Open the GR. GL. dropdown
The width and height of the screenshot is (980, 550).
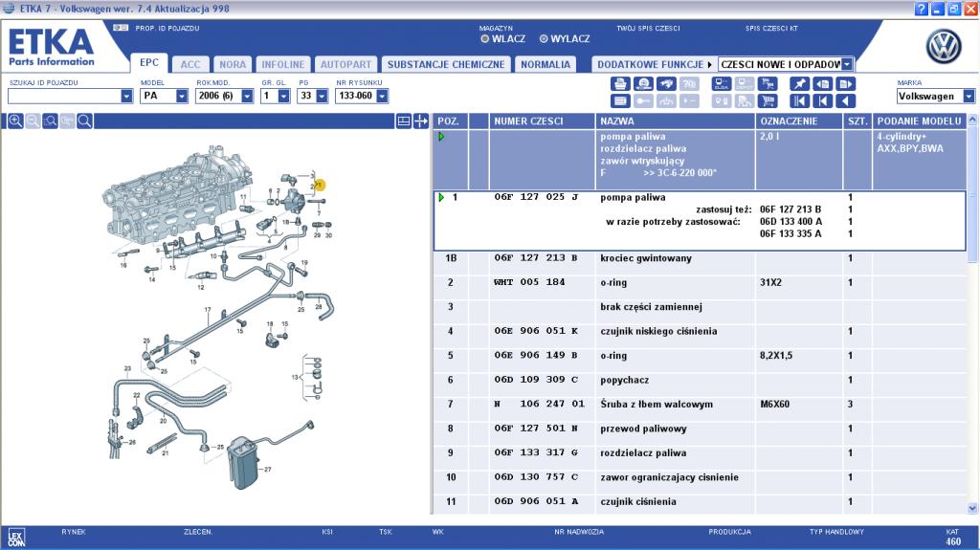(283, 97)
